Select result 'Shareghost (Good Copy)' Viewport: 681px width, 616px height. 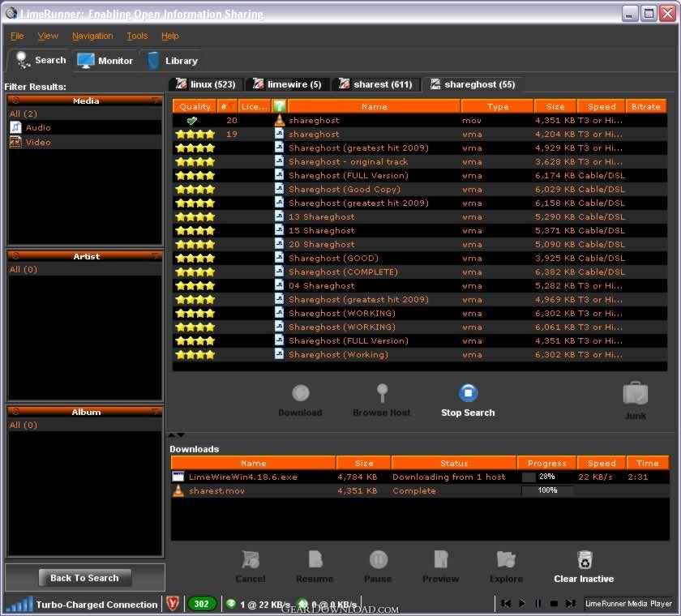point(420,190)
